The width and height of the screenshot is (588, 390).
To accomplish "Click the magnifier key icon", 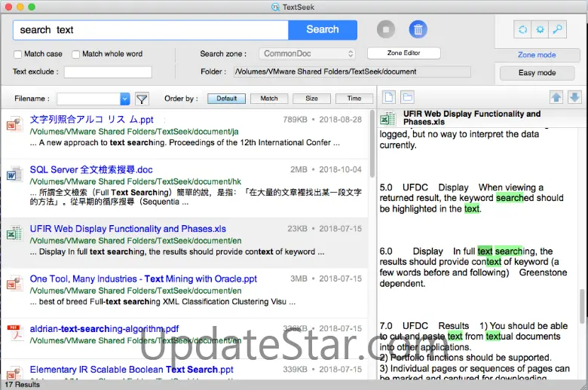I will (x=558, y=30).
